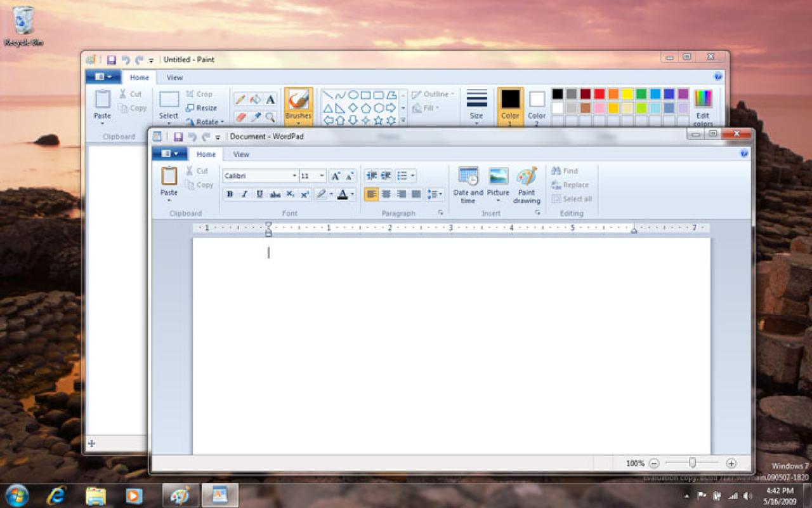Select the Magnifier tool in Paint
The width and height of the screenshot is (812, 508).
271,117
